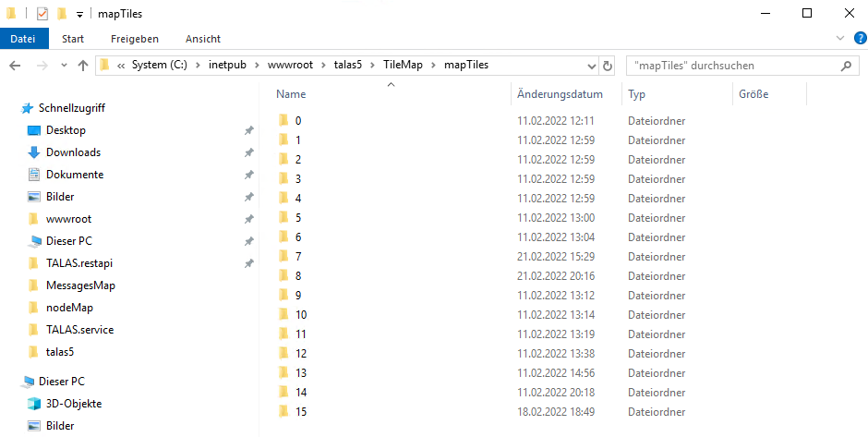Viewport: 868px width, 437px height.
Task: Expand the address bar history dropdown
Action: [592, 66]
